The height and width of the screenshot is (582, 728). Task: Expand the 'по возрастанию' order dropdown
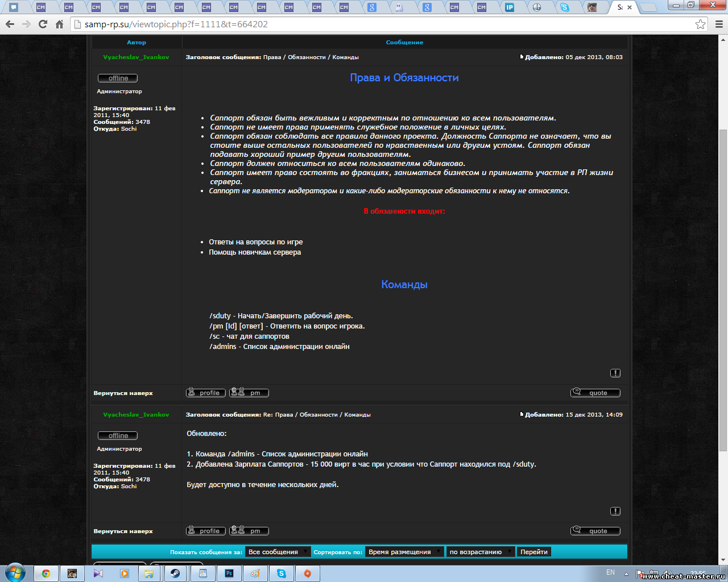[x=481, y=552]
